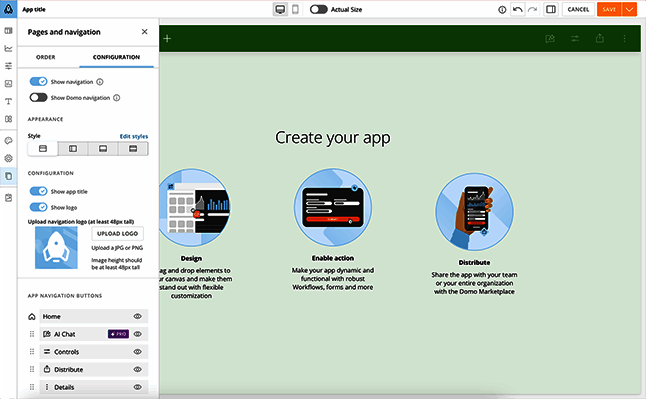Image resolution: width=646 pixels, height=399 pixels.
Task: Open the vertical dots menu in the header
Action: [x=624, y=38]
